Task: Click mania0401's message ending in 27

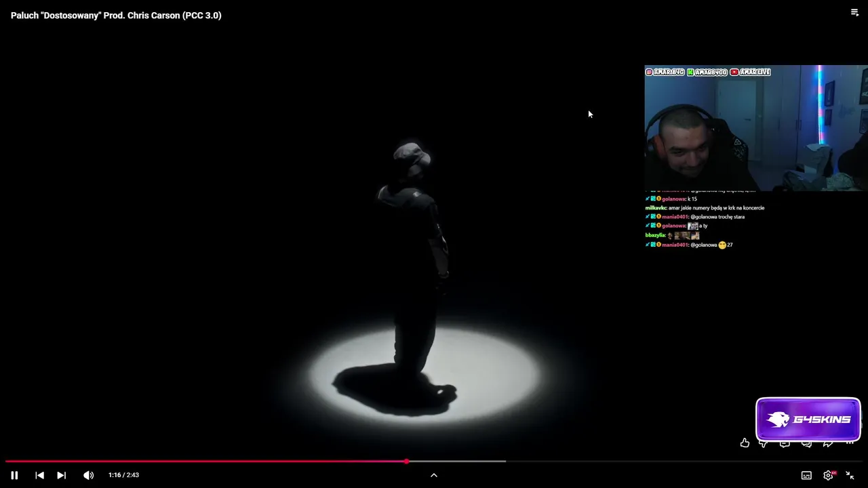Action: (689, 245)
